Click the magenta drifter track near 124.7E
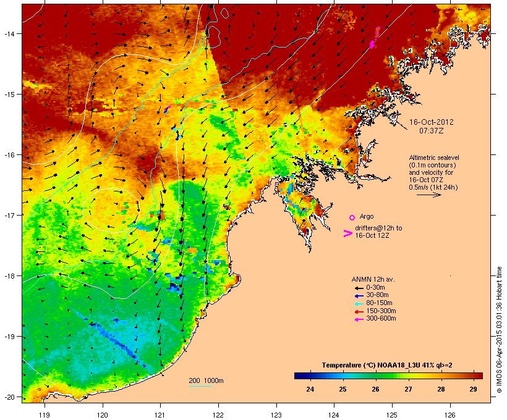 coord(375,38)
